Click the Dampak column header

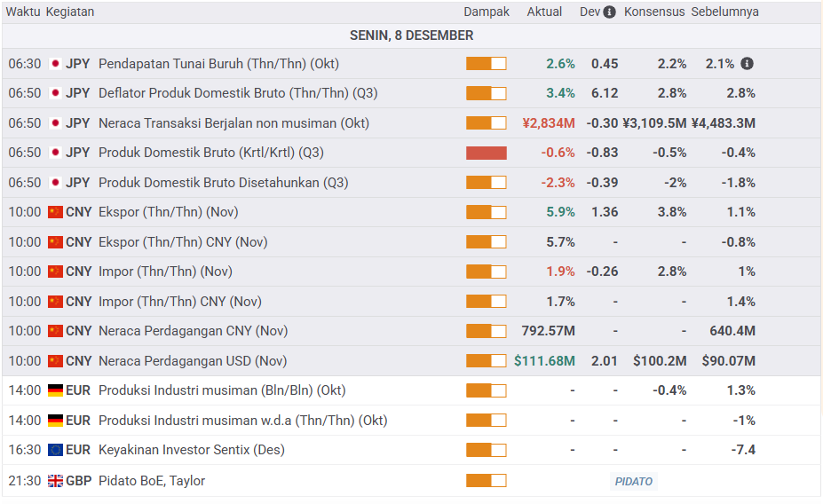point(487,12)
